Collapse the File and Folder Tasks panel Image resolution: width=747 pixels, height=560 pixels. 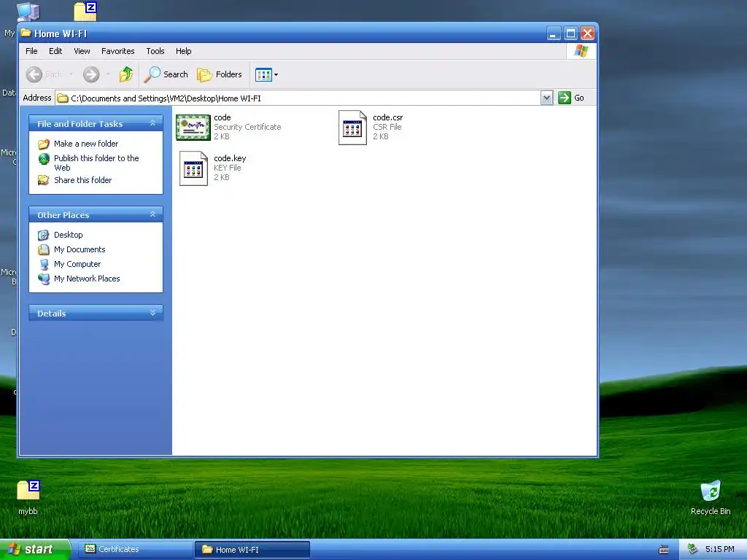[153, 123]
